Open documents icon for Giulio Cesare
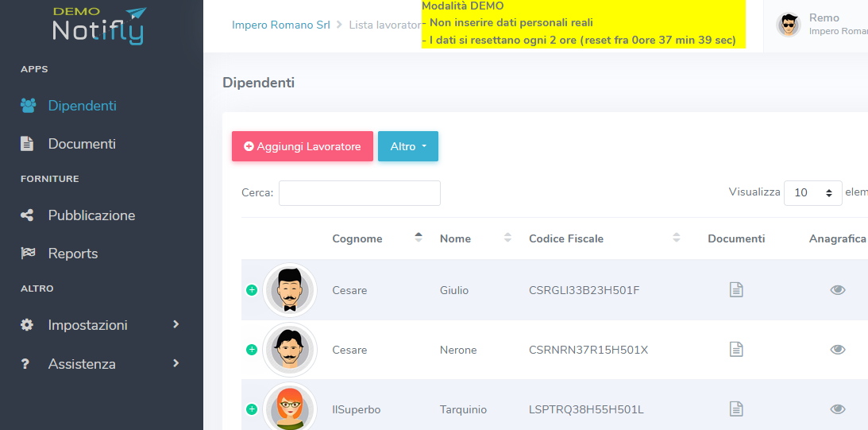 pyautogui.click(x=736, y=290)
